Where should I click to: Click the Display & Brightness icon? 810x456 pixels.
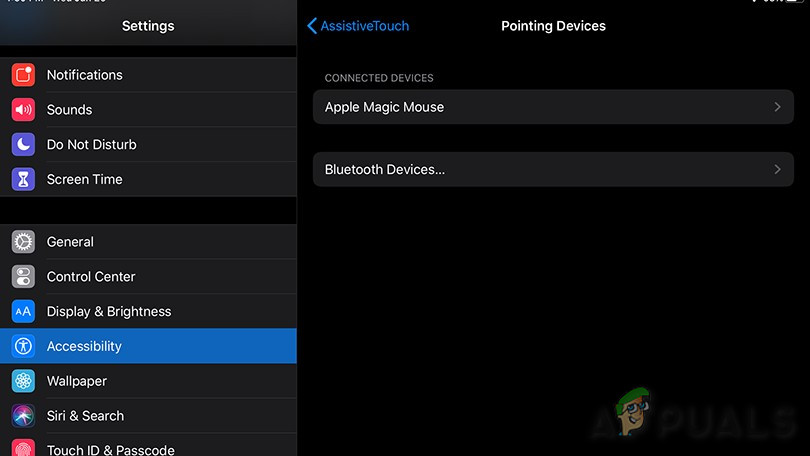pos(23,312)
